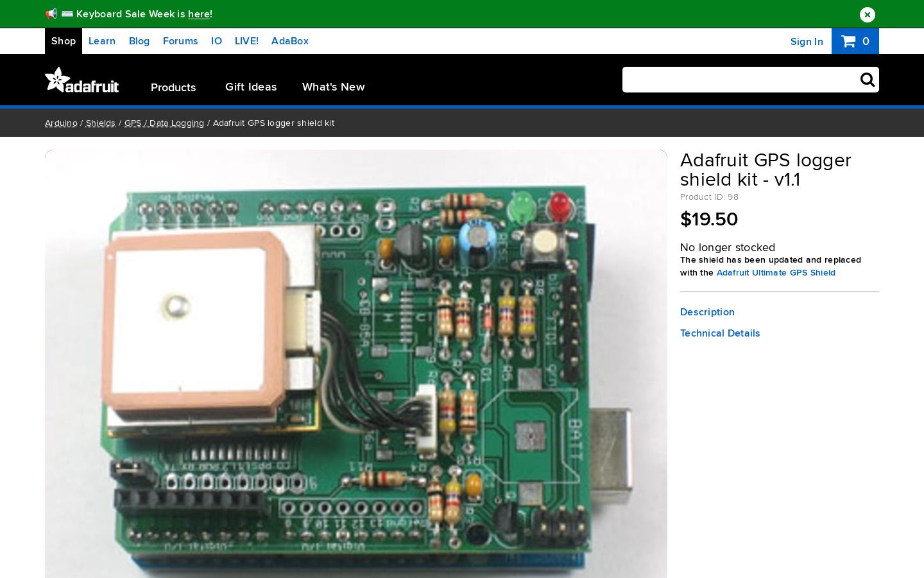Click the megaphone icon in the sale banner

tap(51, 13)
